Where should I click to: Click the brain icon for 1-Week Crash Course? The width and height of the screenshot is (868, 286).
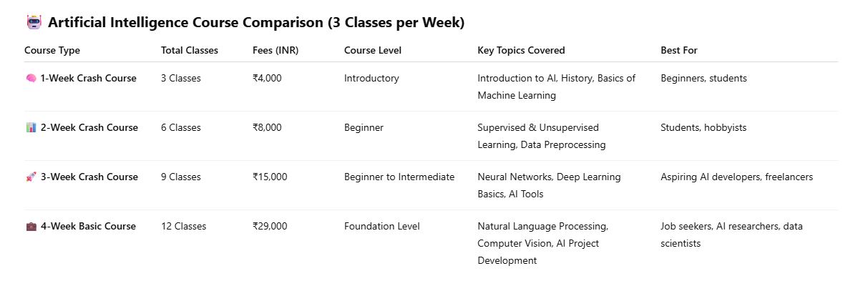click(31, 79)
